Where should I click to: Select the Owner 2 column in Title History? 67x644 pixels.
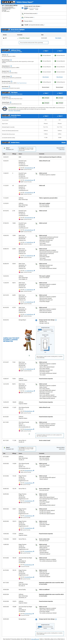click(x=60, y=93)
